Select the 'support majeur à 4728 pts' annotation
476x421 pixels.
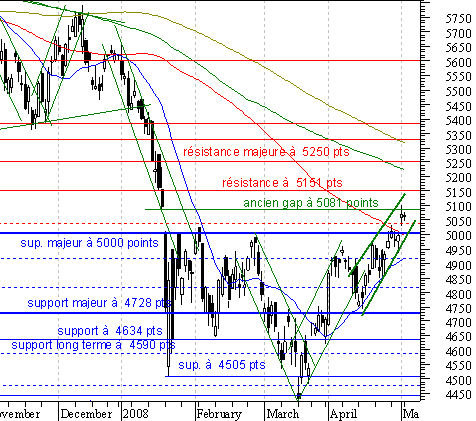tap(99, 303)
